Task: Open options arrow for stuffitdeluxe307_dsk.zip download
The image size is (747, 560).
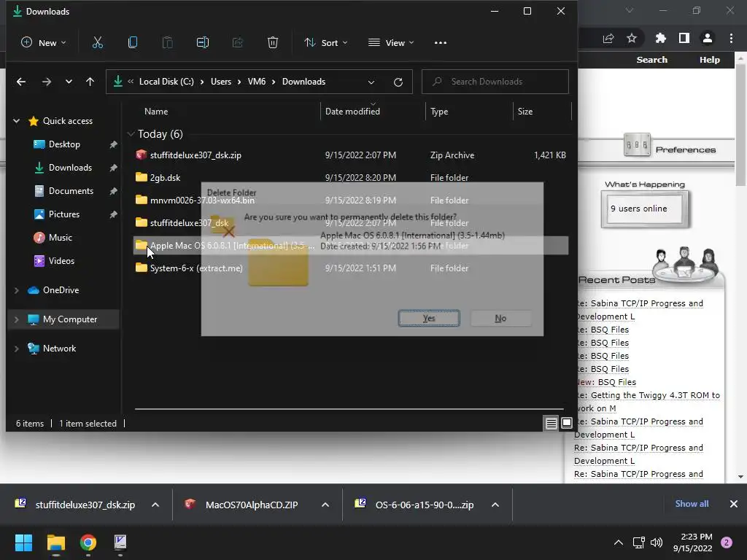Action: [x=155, y=505]
